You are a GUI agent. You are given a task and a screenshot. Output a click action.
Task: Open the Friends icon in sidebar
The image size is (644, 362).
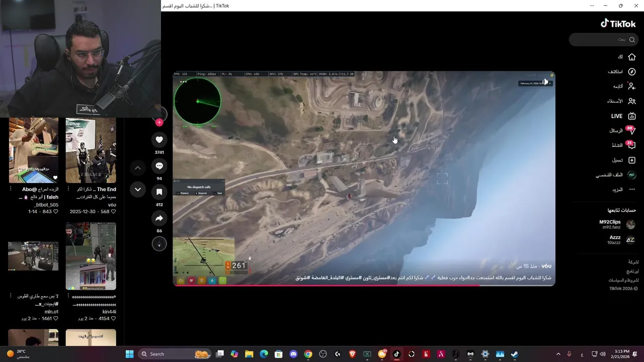(632, 101)
